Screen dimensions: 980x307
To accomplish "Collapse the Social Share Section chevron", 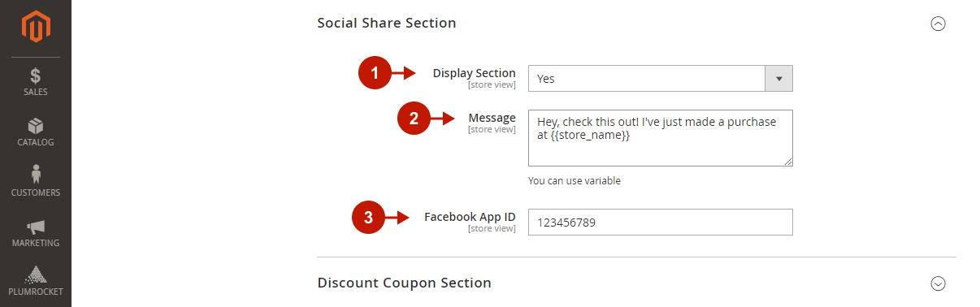I will (x=938, y=24).
